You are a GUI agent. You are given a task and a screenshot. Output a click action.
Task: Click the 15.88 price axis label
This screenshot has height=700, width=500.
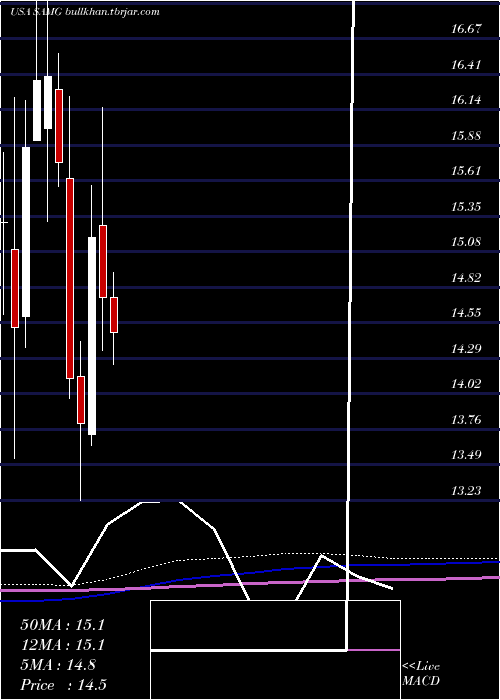(x=466, y=136)
